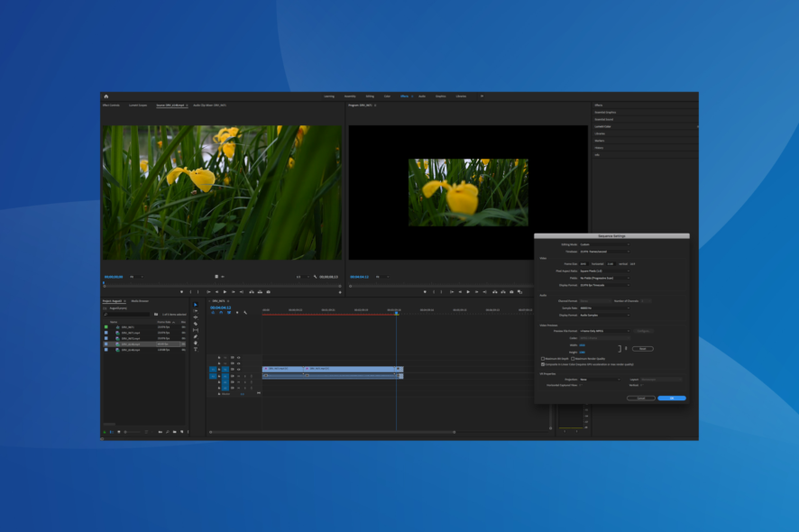Play sequence in the Program monitor
Screen dimensions: 799x532
point(468,292)
